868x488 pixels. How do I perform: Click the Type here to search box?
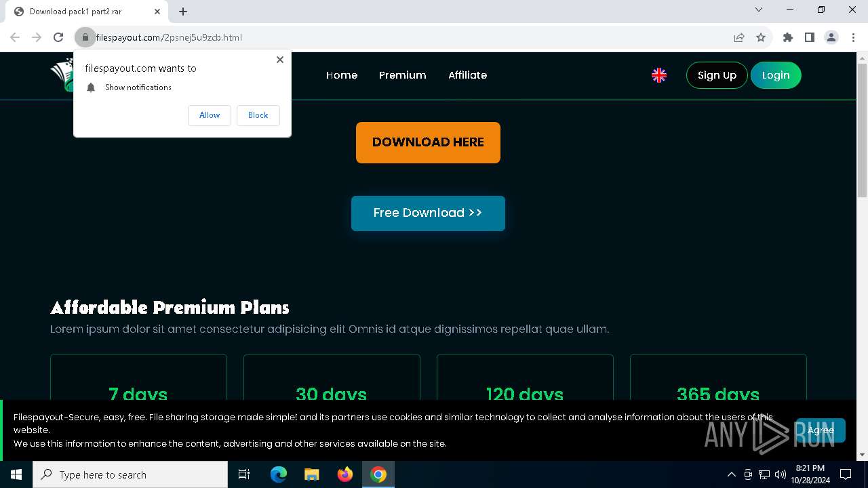tap(130, 474)
